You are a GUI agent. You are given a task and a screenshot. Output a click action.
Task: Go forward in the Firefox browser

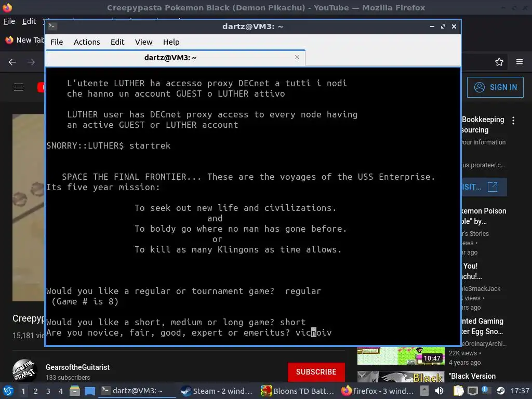pyautogui.click(x=31, y=62)
